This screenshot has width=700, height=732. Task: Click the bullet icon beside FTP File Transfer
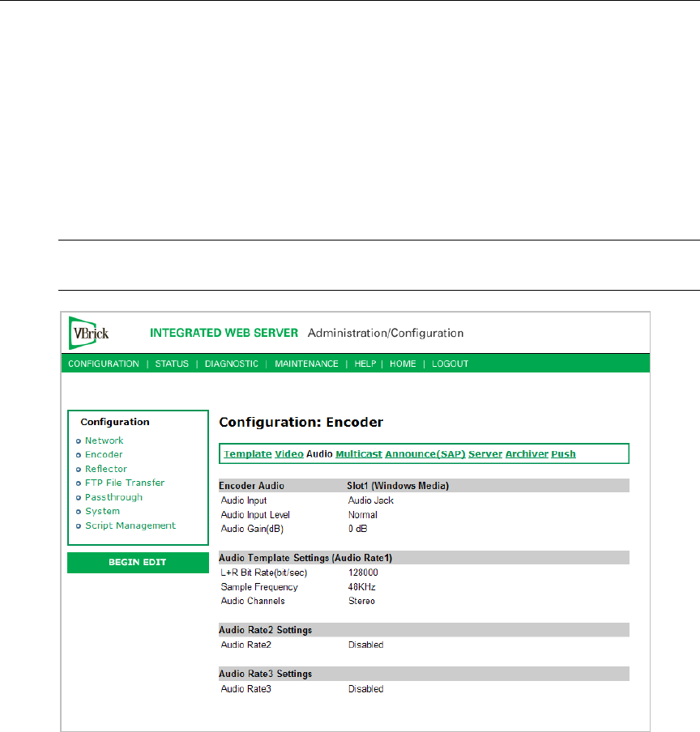tap(79, 483)
